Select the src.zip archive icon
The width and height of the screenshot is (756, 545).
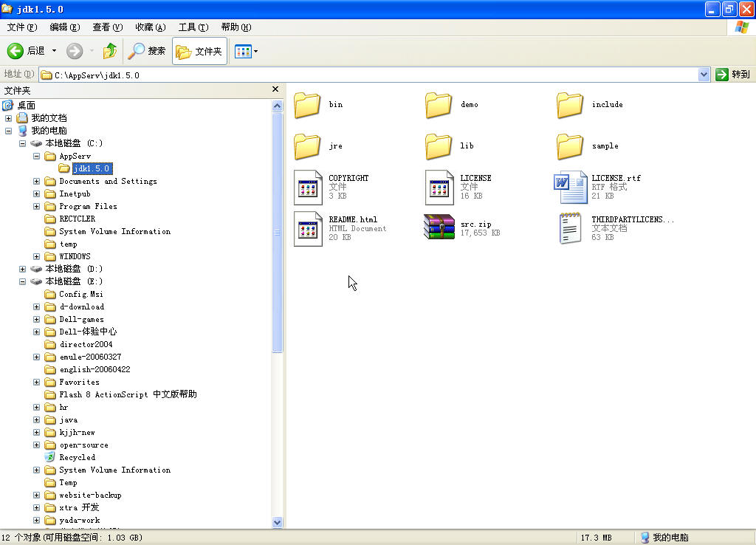[439, 227]
